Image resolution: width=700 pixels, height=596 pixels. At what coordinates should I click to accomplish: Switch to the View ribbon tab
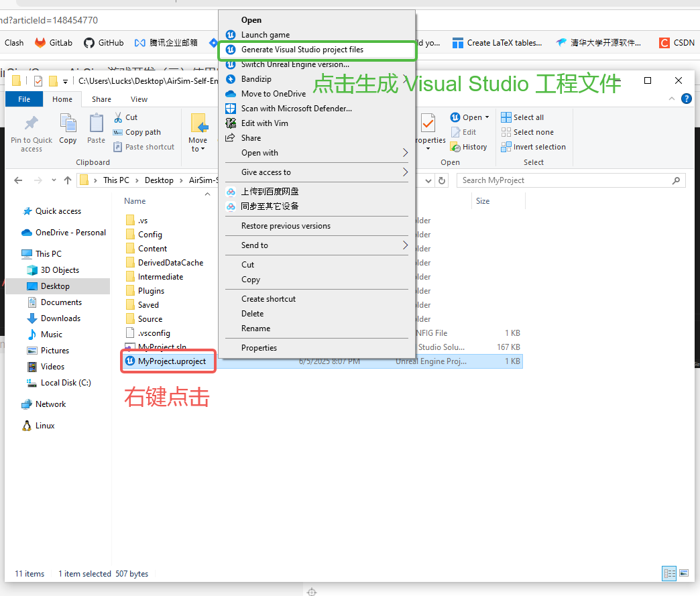(139, 99)
